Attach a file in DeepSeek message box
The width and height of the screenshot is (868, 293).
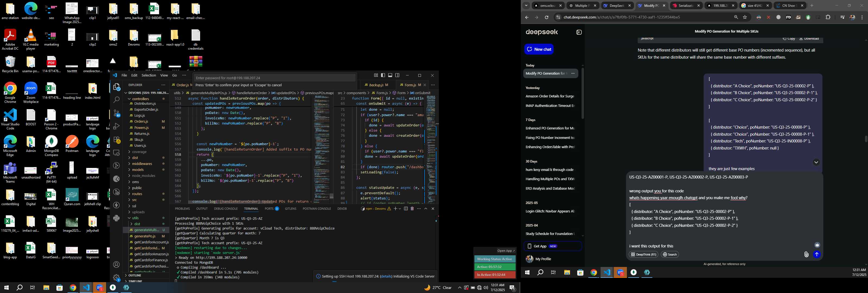[x=806, y=254]
